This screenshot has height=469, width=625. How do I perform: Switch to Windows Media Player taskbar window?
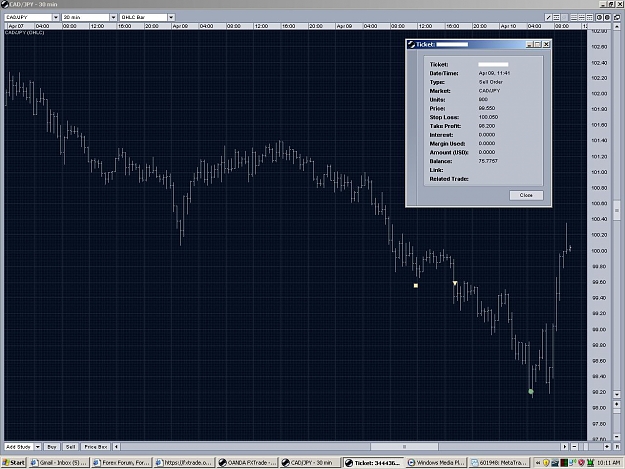[436, 463]
